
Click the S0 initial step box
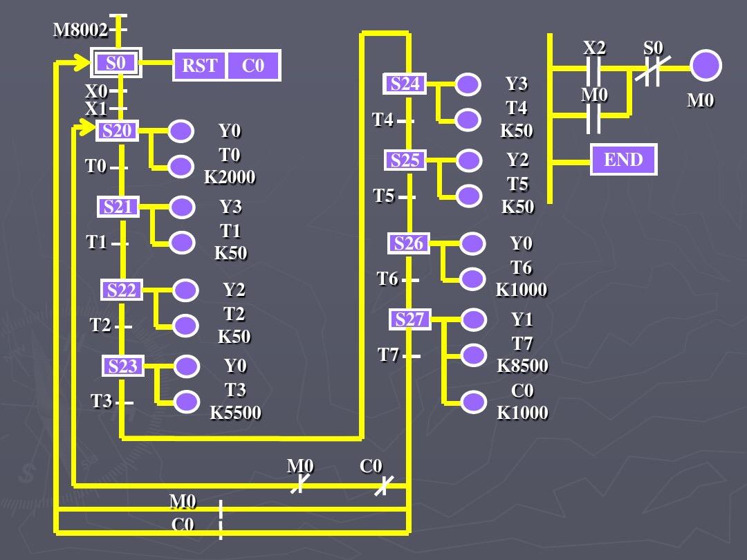[x=116, y=63]
